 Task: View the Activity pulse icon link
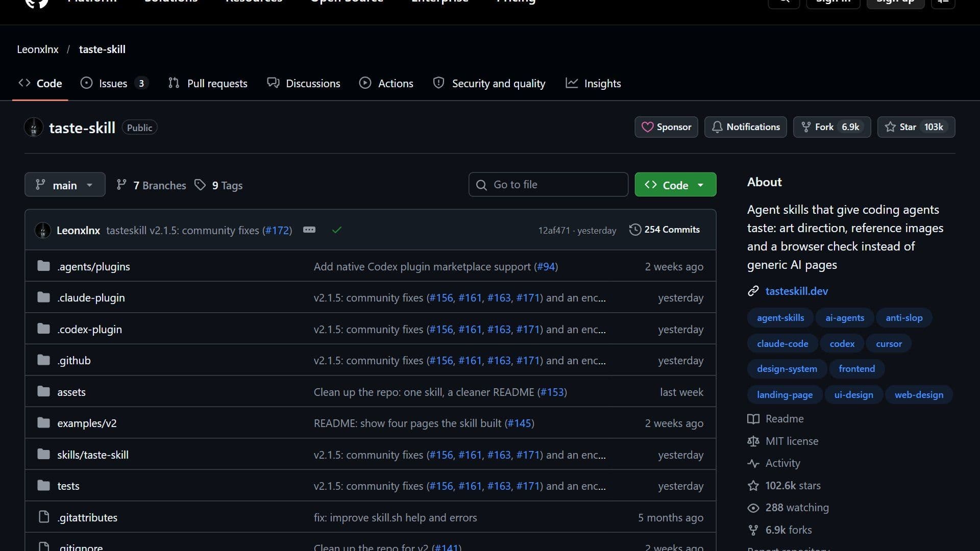[x=753, y=463]
